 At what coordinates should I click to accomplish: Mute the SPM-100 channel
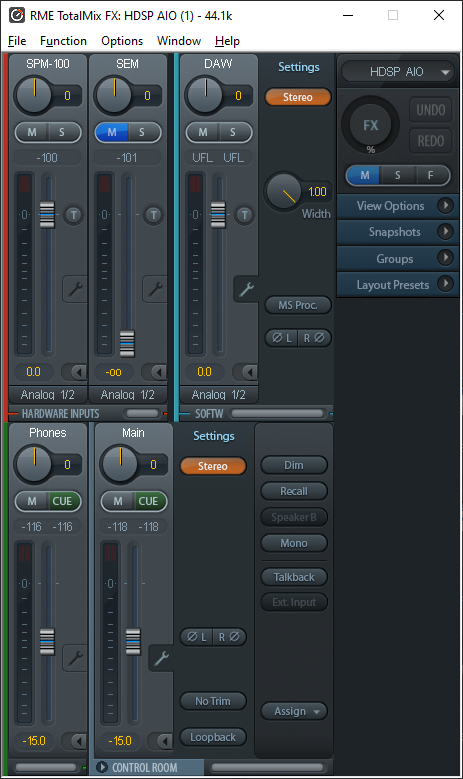click(32, 132)
